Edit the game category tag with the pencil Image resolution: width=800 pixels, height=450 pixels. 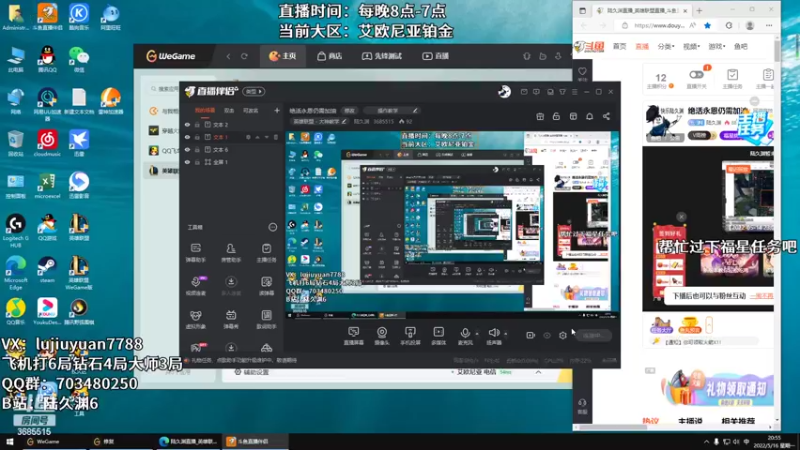(x=344, y=121)
